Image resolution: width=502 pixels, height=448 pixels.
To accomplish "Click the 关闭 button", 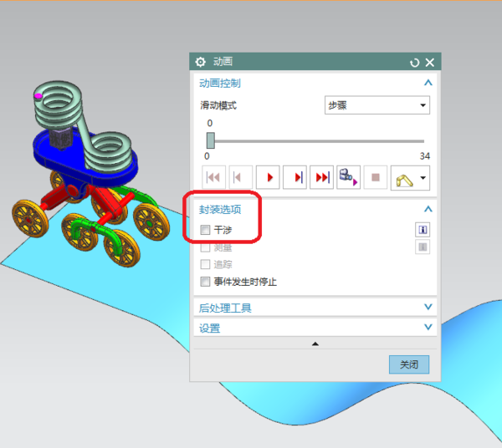I will point(409,364).
